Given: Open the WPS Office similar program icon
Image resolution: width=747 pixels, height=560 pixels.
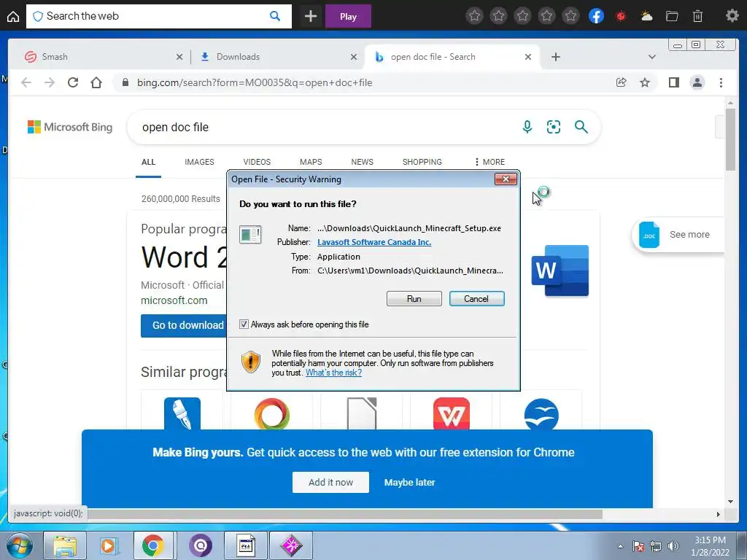Looking at the screenshot, I should 451,414.
